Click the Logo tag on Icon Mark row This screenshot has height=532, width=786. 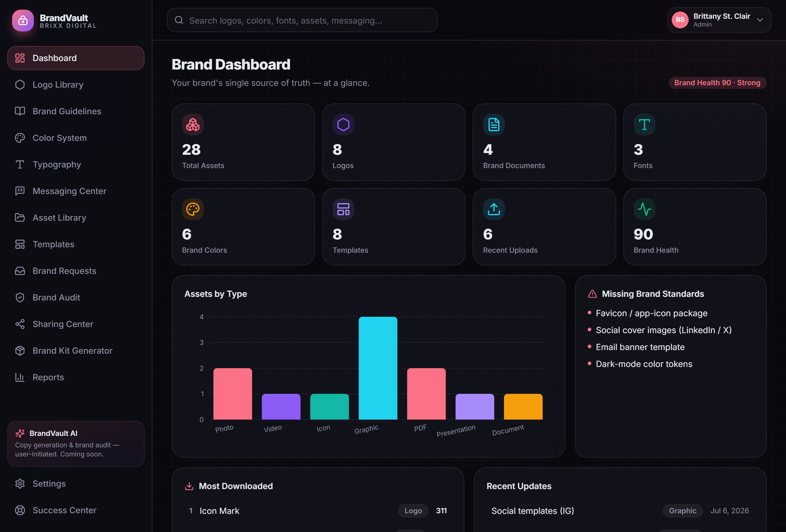pyautogui.click(x=413, y=511)
